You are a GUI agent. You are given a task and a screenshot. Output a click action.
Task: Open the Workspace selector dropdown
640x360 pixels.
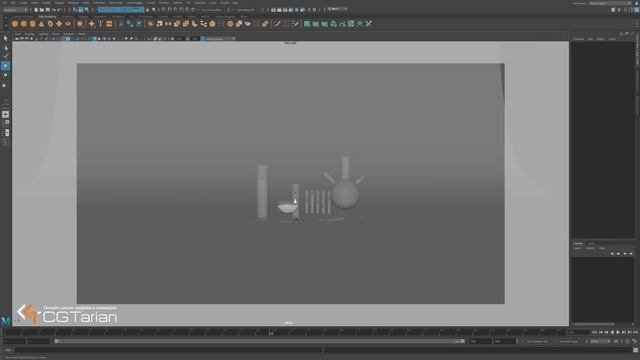pos(610,3)
